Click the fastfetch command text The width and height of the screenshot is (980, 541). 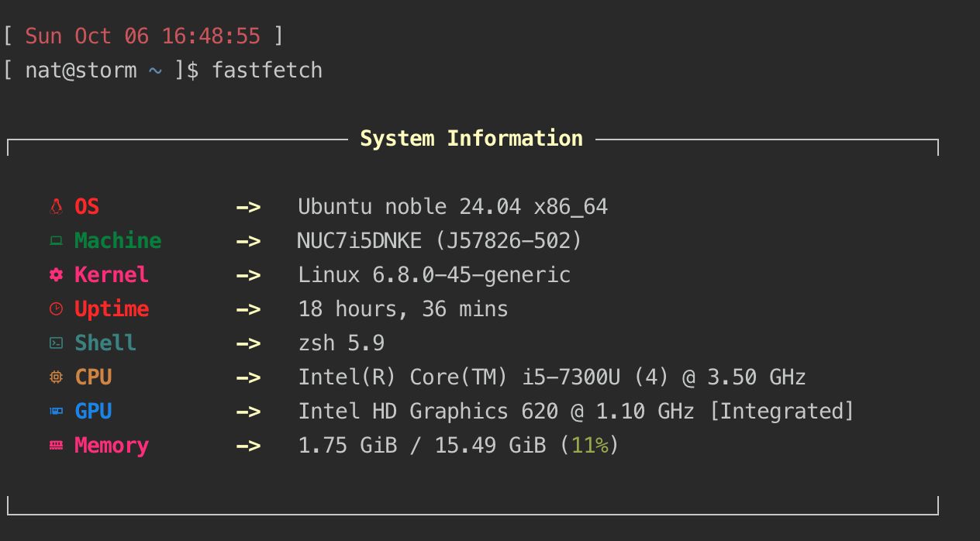tap(267, 71)
